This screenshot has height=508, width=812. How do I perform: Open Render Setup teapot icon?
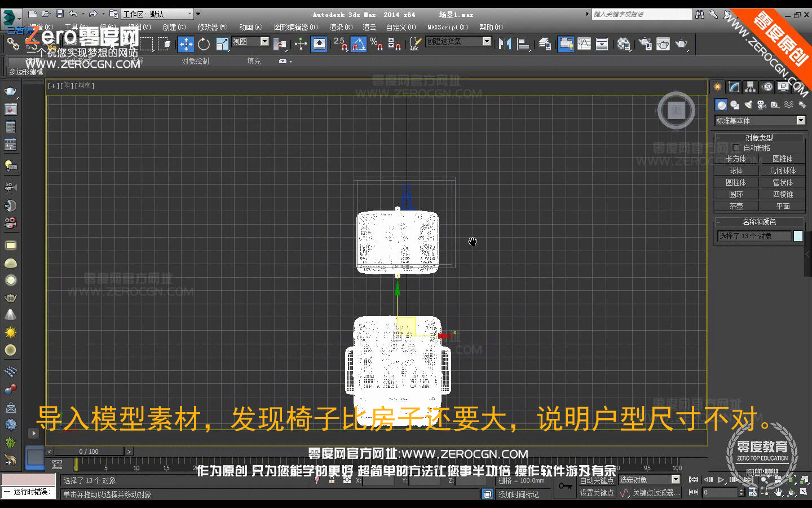(645, 44)
